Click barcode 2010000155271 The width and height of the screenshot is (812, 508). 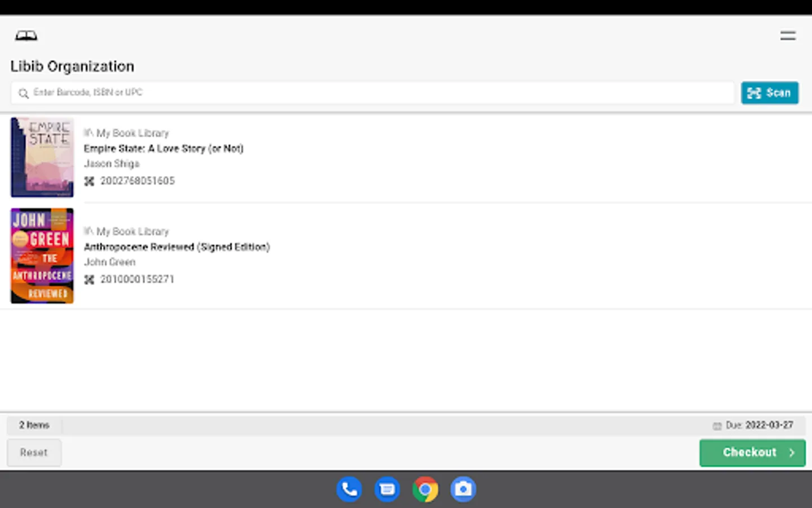click(x=137, y=279)
